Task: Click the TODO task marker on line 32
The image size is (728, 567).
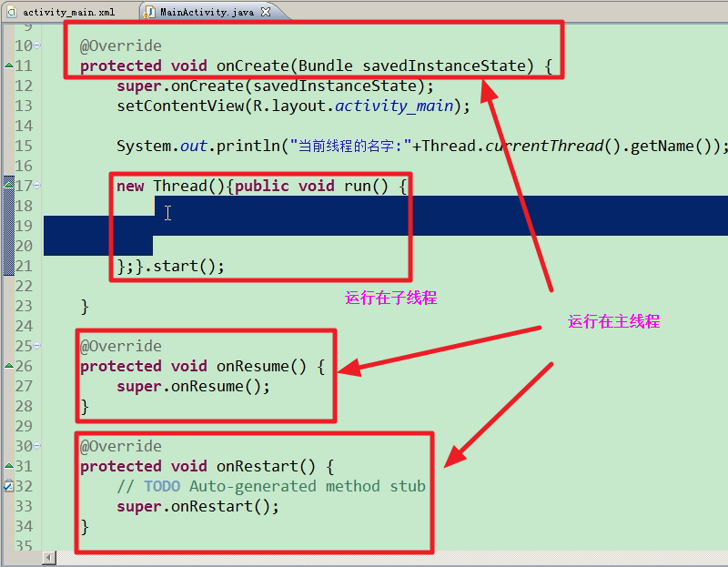Action: point(8,486)
